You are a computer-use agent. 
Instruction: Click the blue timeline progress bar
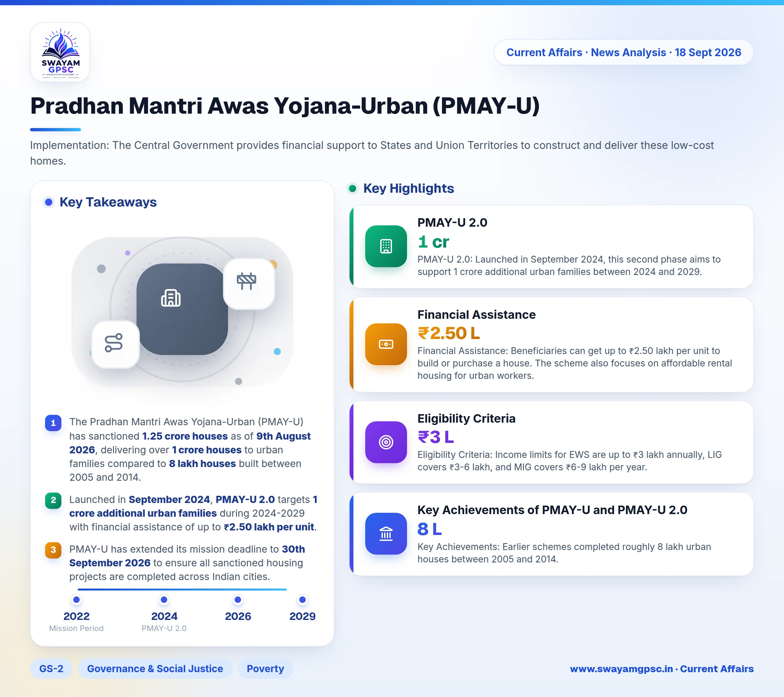182,589
